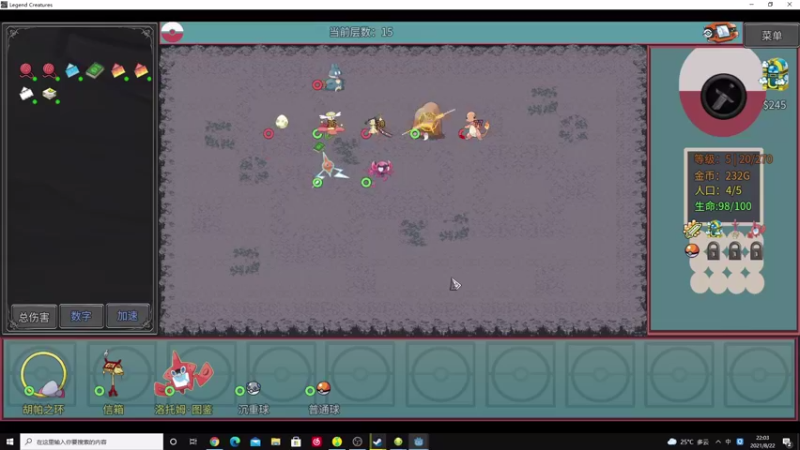Click the locked slot next to the small Poké Ball
The width and height of the screenshot is (800, 450).
click(713, 251)
